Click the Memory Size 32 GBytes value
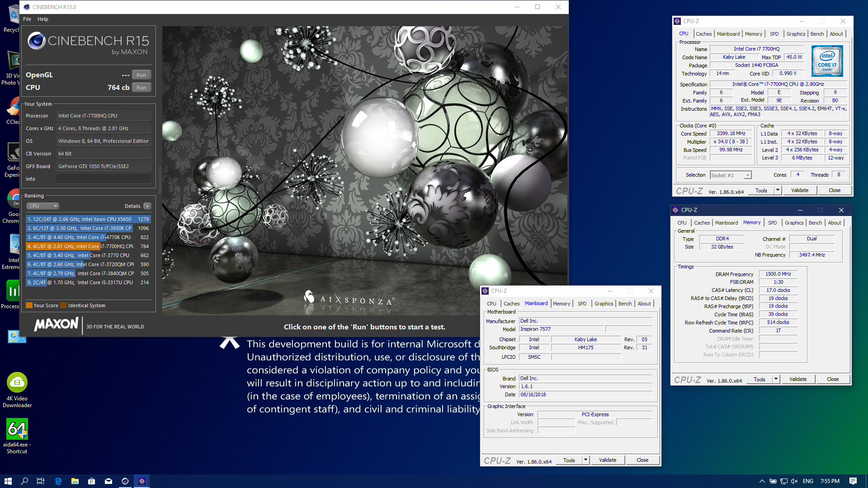This screenshot has width=868, height=488. click(x=722, y=247)
